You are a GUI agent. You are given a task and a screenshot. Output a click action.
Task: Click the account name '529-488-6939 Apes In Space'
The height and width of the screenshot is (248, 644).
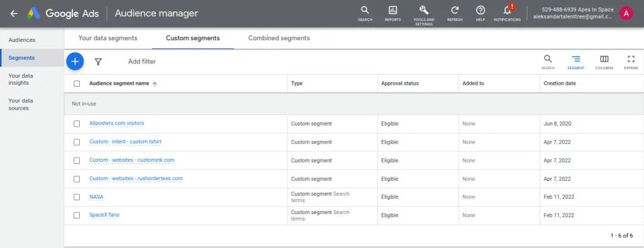click(x=578, y=9)
